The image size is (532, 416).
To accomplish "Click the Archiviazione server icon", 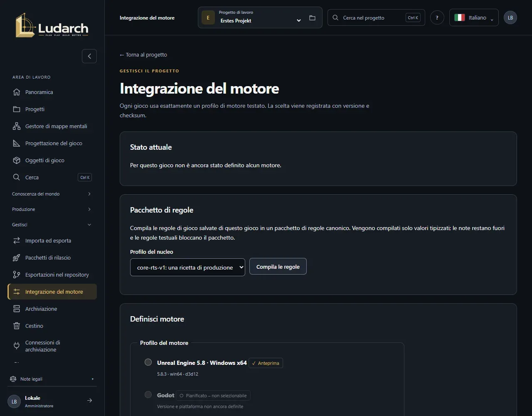I will (17, 309).
